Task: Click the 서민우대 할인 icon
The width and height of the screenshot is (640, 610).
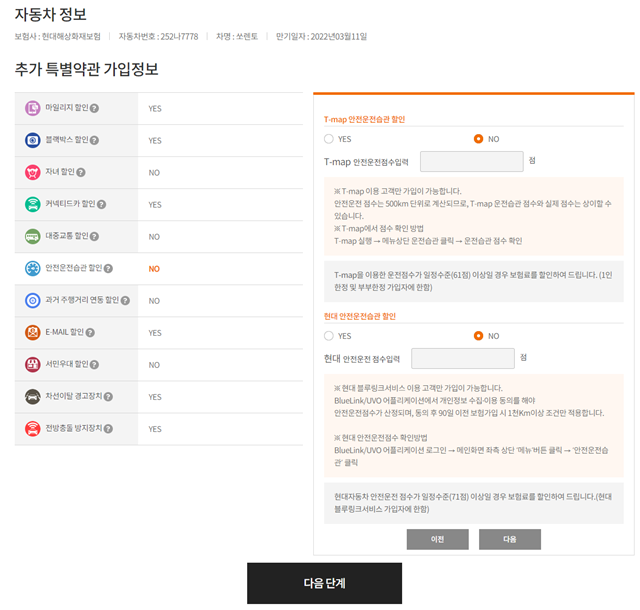Action: (33, 365)
